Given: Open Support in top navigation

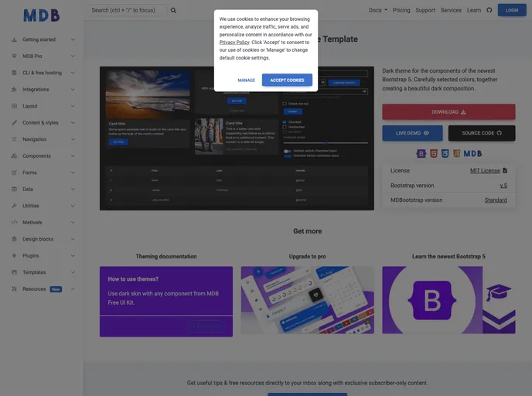Looking at the screenshot, I should pyautogui.click(x=425, y=10).
